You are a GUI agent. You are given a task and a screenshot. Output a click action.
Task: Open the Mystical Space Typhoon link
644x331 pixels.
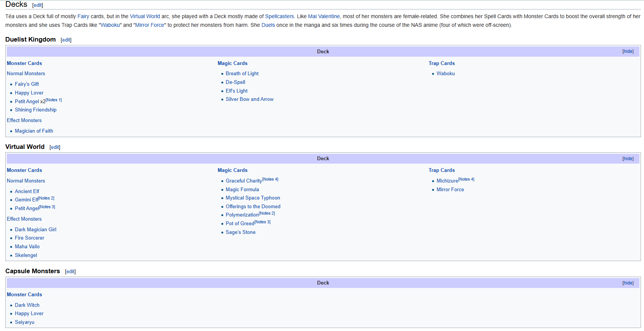[253, 198]
